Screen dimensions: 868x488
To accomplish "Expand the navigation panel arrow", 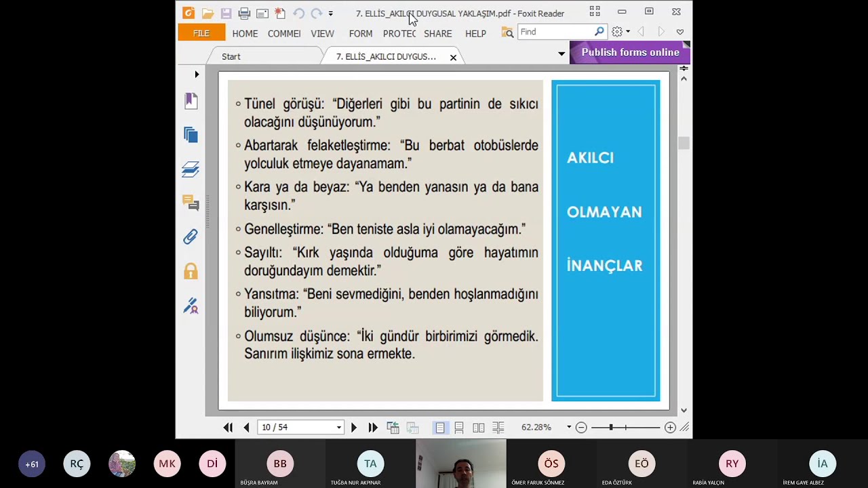I will pos(197,74).
